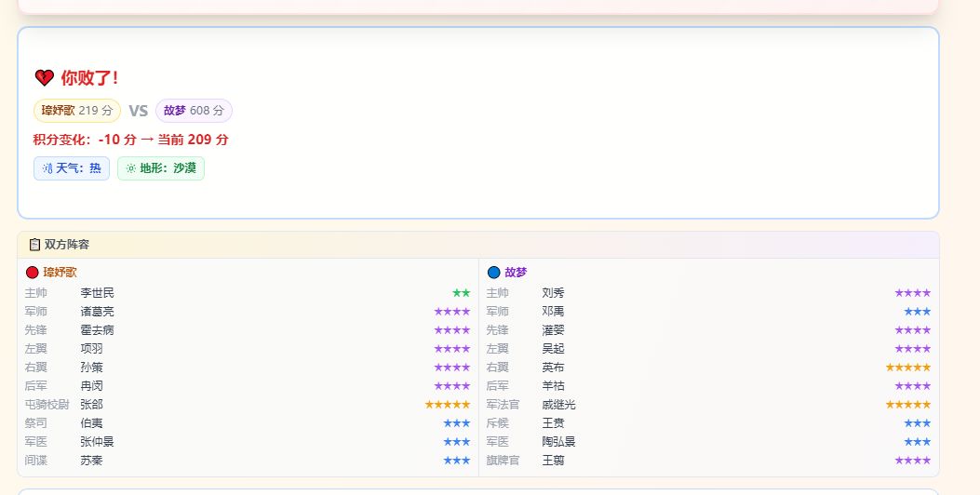The width and height of the screenshot is (980, 495).
Task: Select general 陶弘景 in the lineup
Action: (558, 442)
